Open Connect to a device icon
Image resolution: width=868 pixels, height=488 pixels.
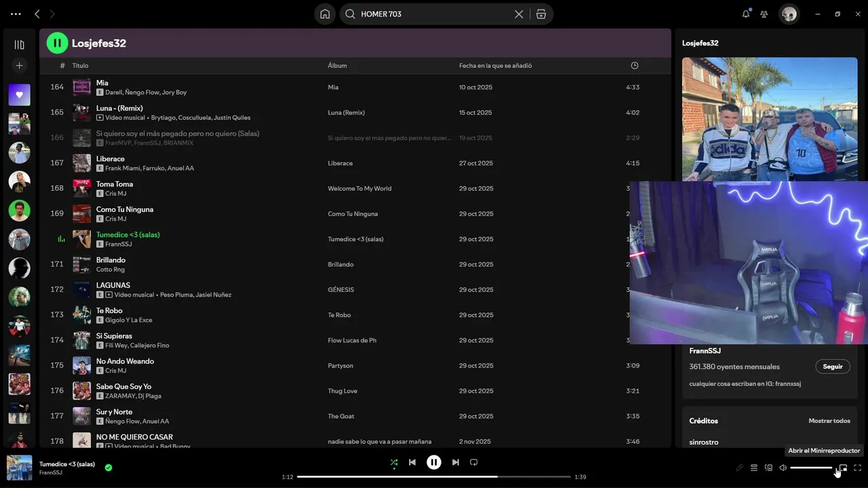[x=768, y=468]
